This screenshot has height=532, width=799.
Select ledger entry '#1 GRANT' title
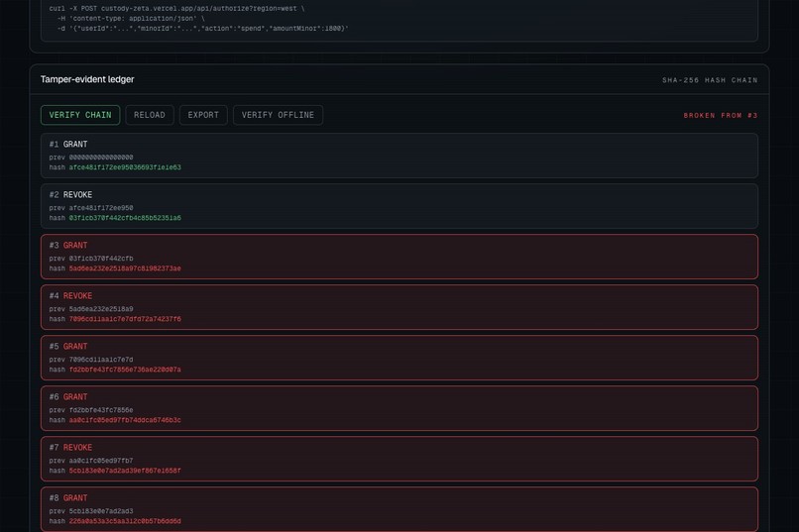(x=68, y=144)
